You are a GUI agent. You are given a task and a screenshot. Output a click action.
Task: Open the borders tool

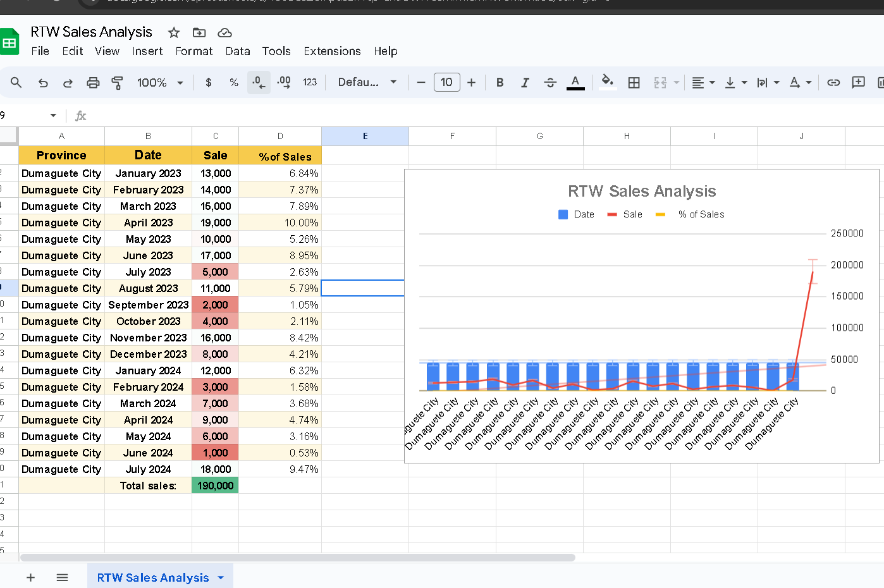coord(634,82)
